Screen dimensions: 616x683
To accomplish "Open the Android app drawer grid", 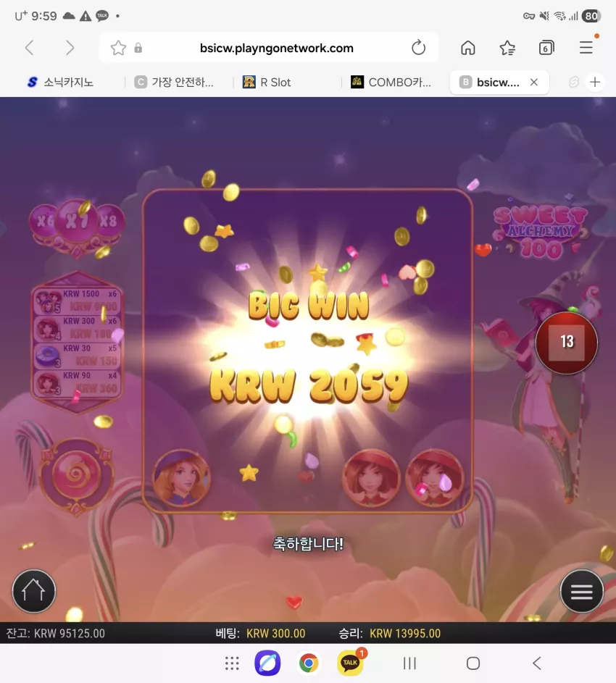I will coord(232,663).
